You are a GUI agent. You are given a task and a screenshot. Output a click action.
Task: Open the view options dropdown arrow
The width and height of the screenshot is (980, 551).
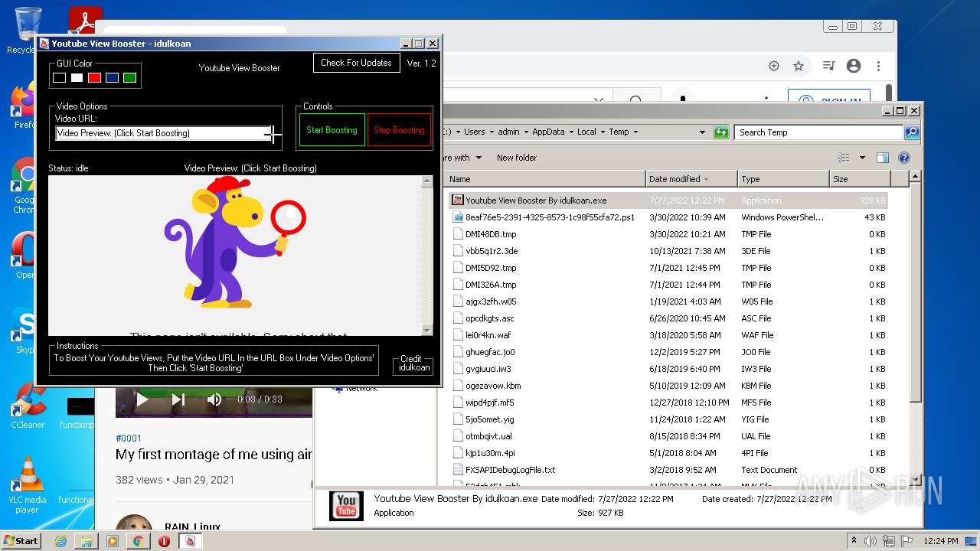tap(862, 158)
